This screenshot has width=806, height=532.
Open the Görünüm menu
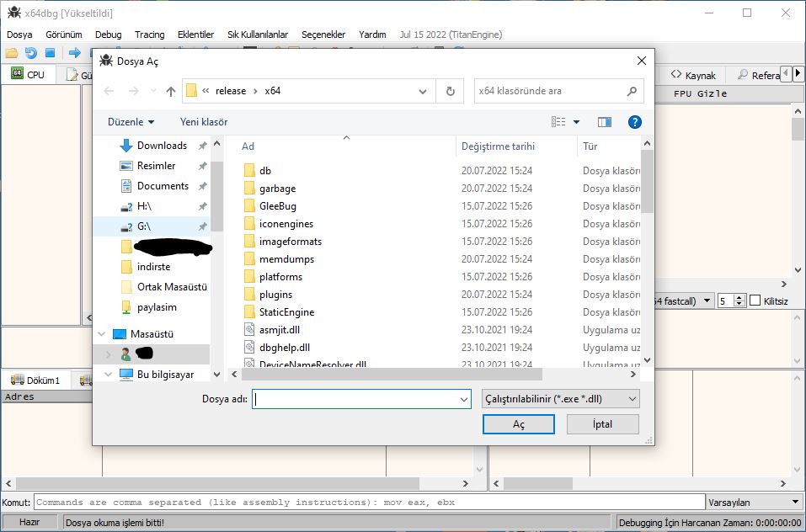pyautogui.click(x=64, y=35)
